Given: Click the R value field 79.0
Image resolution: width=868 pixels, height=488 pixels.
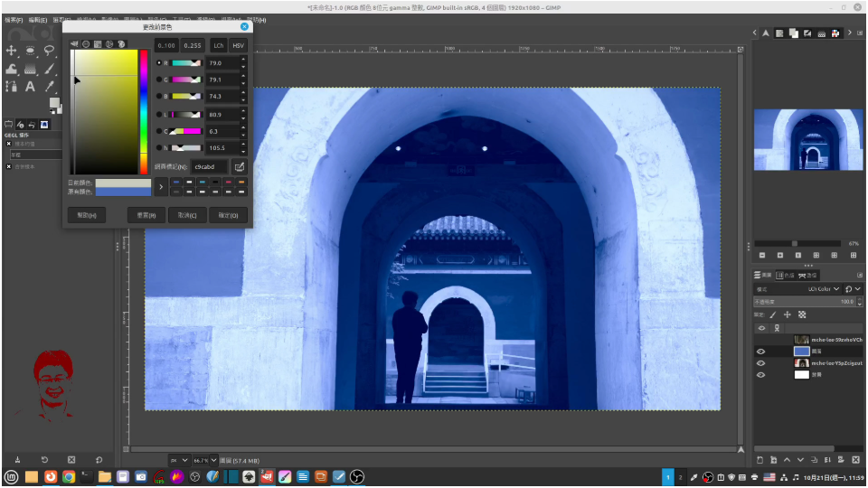Looking at the screenshot, I should 222,63.
